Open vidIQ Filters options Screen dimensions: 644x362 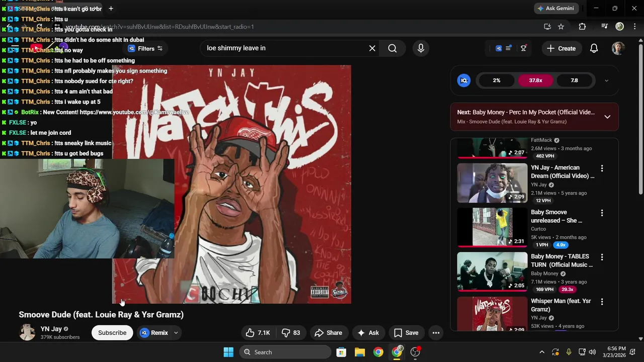145,48
